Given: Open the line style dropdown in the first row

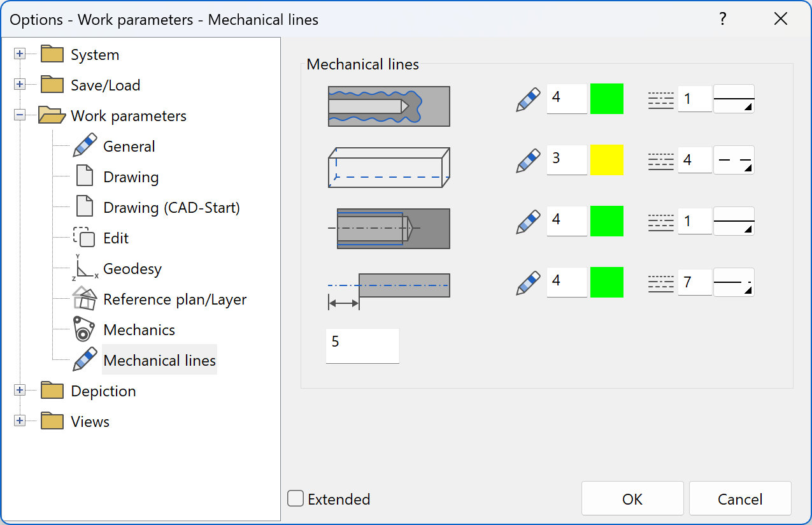Looking at the screenshot, I should coord(734,99).
